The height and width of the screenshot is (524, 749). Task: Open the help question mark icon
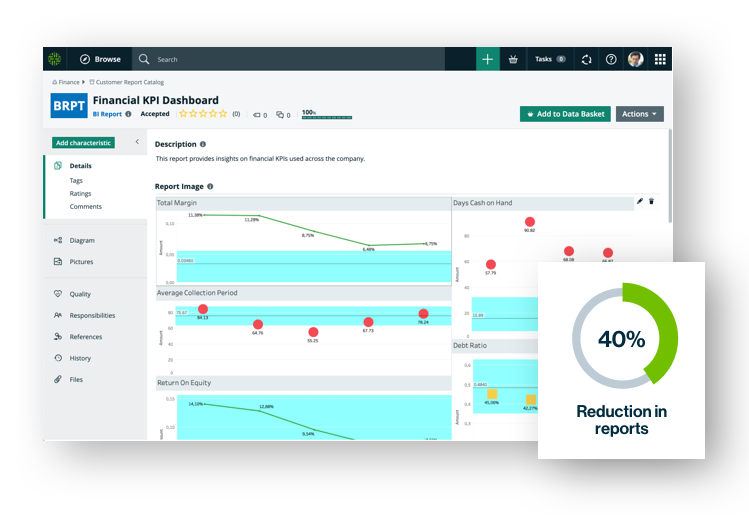(611, 59)
